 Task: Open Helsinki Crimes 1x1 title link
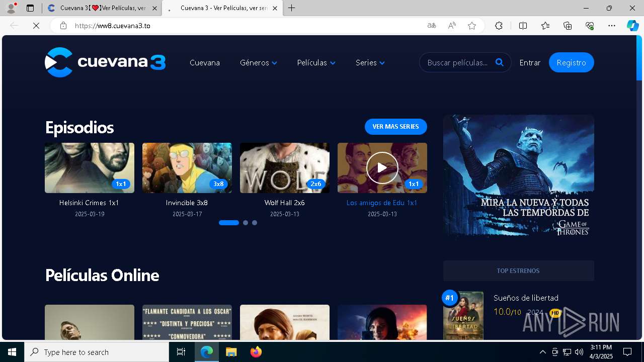[x=89, y=203]
